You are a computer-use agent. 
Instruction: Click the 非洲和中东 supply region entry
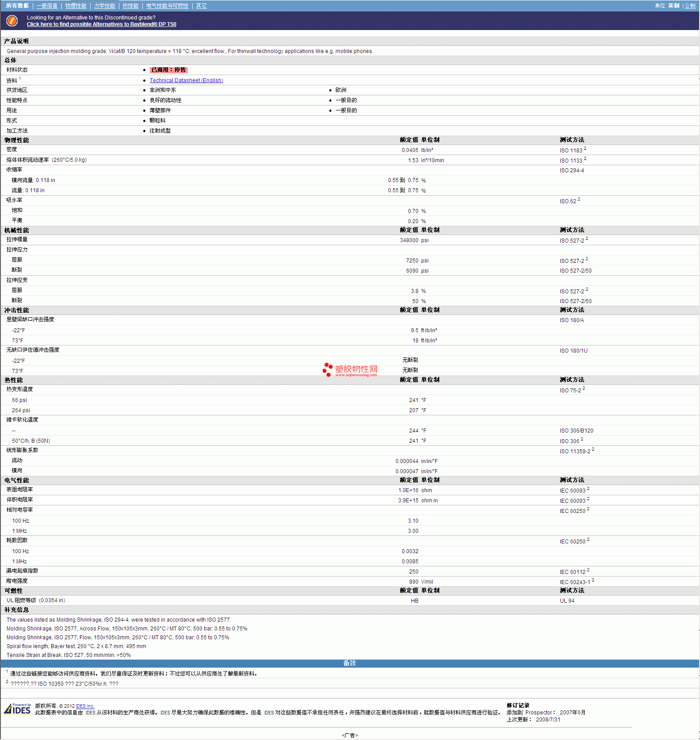(x=163, y=90)
